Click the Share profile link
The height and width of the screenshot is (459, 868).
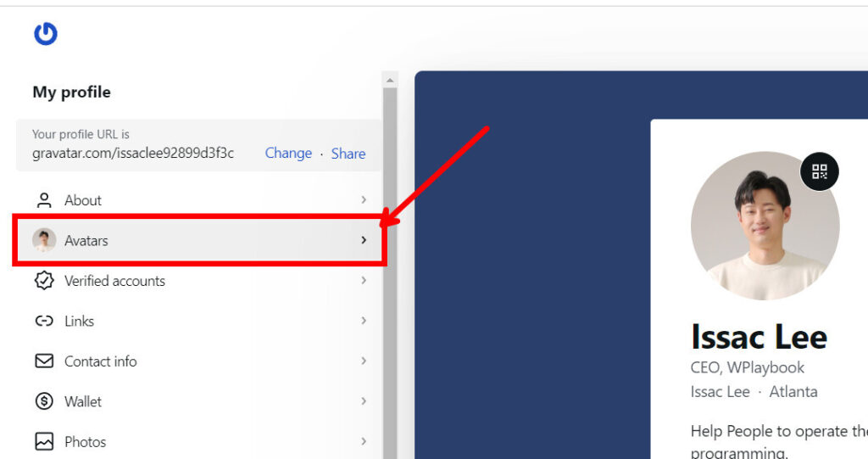click(348, 154)
